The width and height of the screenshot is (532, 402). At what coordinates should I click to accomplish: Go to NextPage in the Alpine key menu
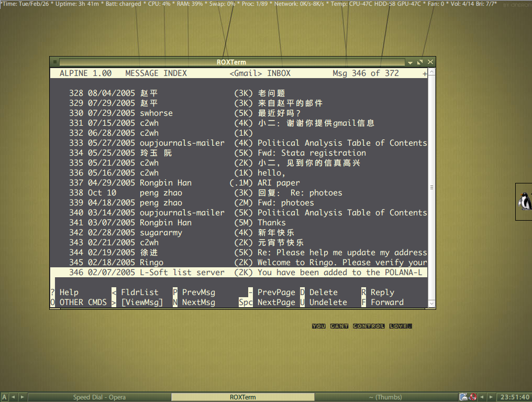[276, 302]
